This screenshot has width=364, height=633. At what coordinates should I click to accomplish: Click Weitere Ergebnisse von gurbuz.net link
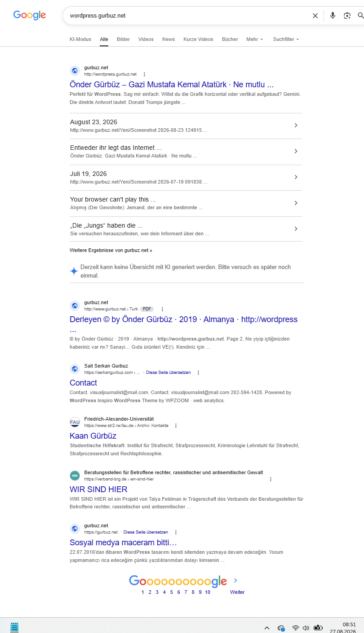tap(111, 250)
